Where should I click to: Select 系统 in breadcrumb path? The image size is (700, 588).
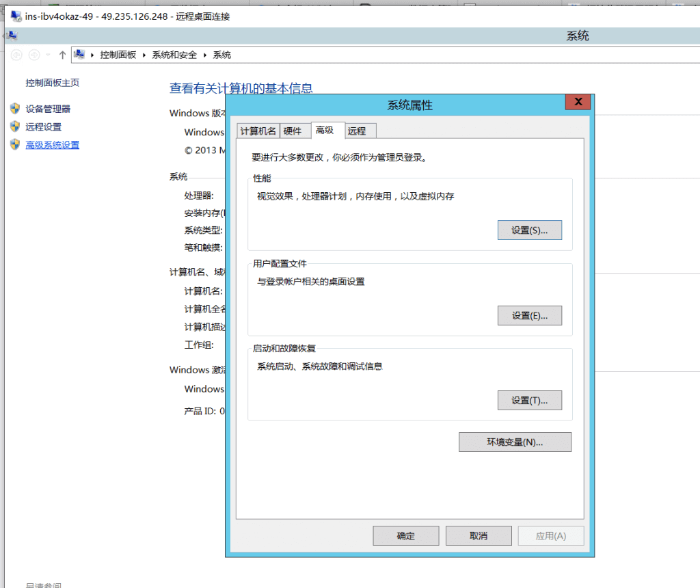pos(222,55)
